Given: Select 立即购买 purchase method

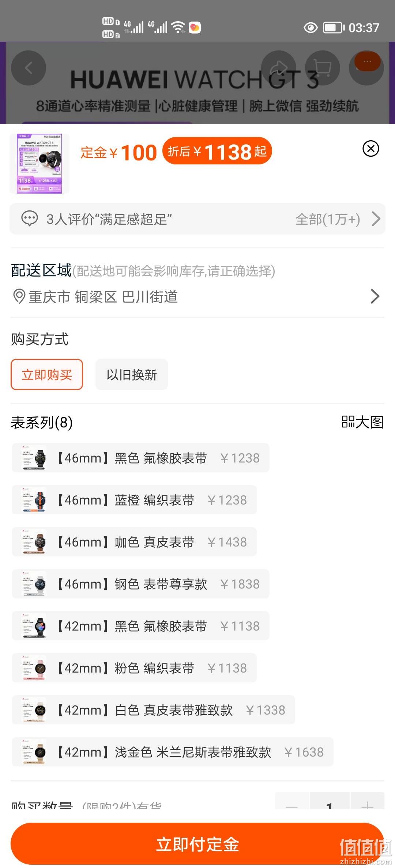Looking at the screenshot, I should (x=47, y=374).
